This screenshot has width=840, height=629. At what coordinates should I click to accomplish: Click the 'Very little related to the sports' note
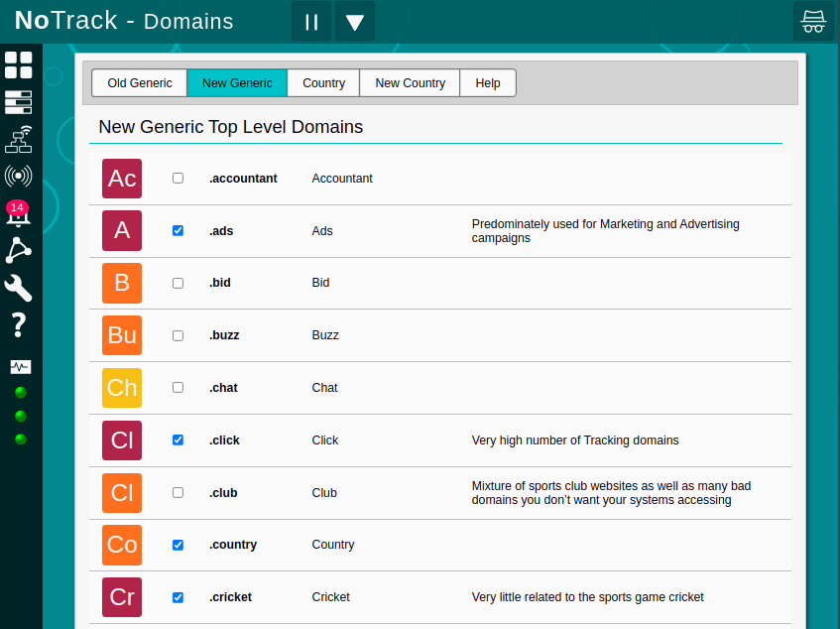point(587,597)
